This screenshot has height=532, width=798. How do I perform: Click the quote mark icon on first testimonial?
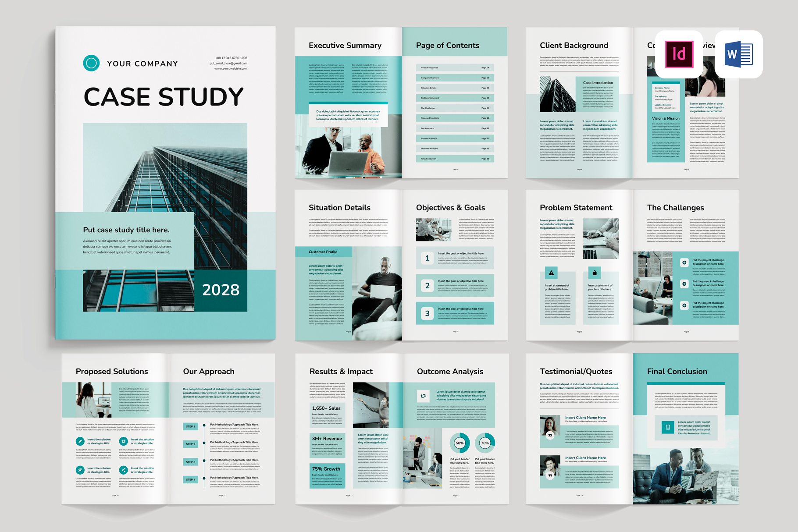[550, 435]
